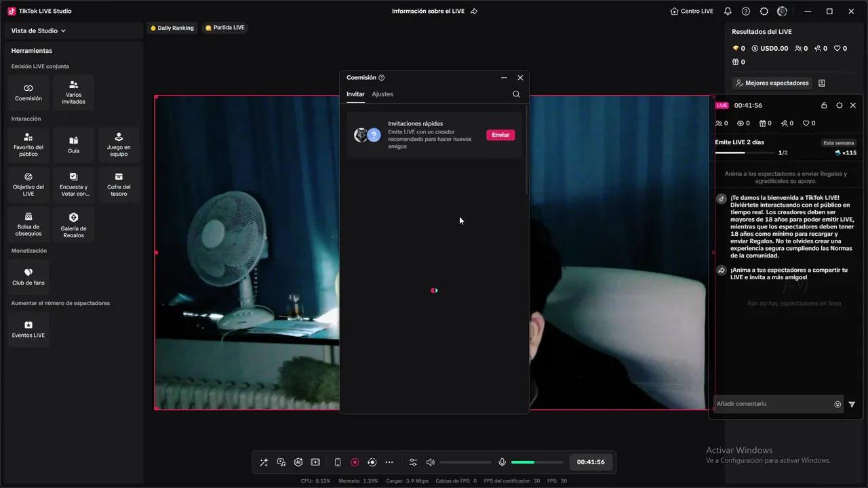Minimize the Coemisión dialog
Image resolution: width=868 pixels, height=488 pixels.
[504, 78]
